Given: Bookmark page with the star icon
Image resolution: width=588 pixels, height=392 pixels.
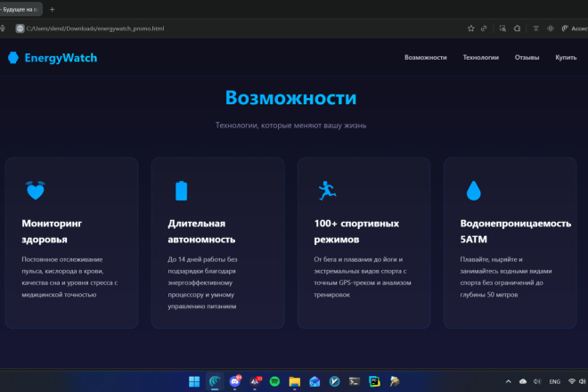Looking at the screenshot, I should (x=471, y=29).
